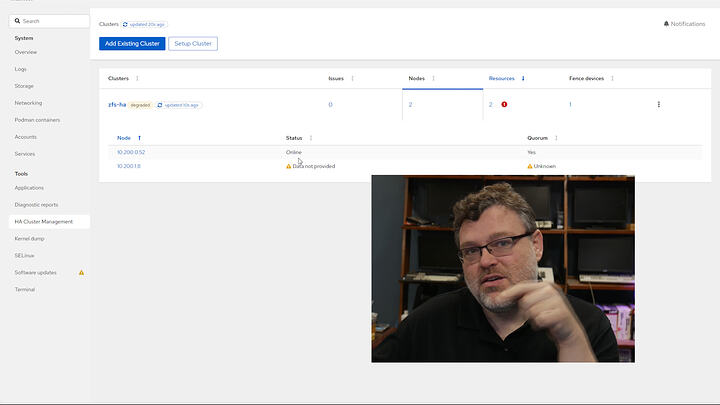Click Setup Cluster button
720x405 pixels.
coord(193,44)
